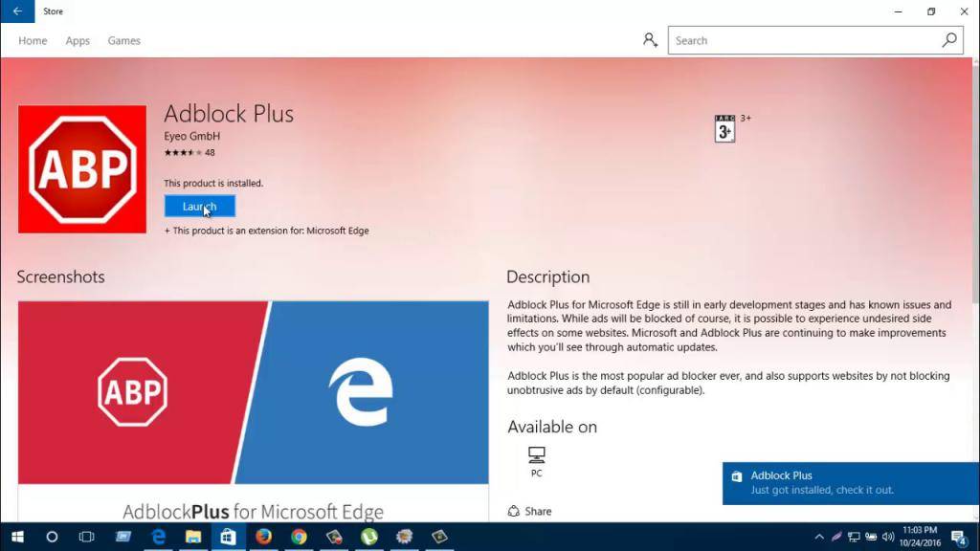
Task: Open Cortana circle on the taskbar
Action: [52, 537]
